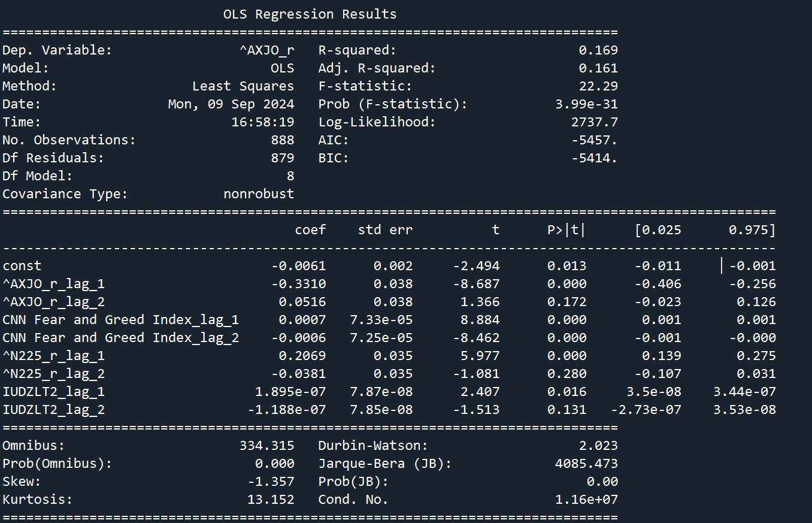Select the No. Observations value 888

tap(283, 140)
